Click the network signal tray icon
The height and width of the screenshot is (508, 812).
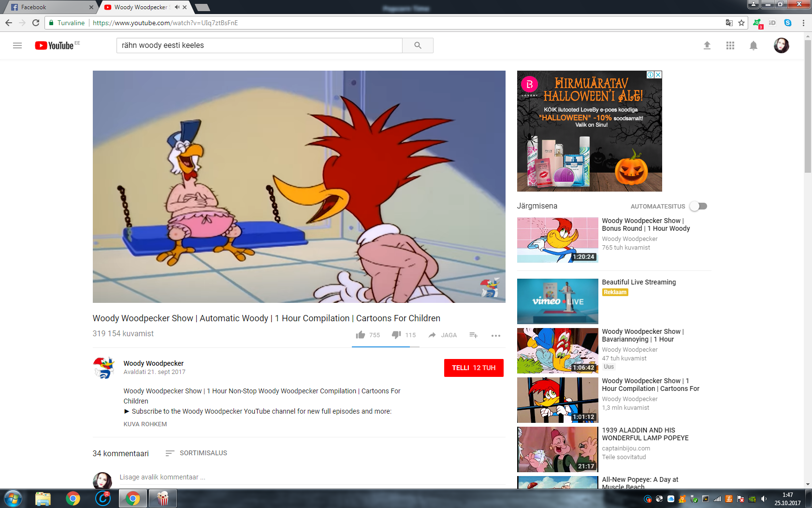click(717, 499)
